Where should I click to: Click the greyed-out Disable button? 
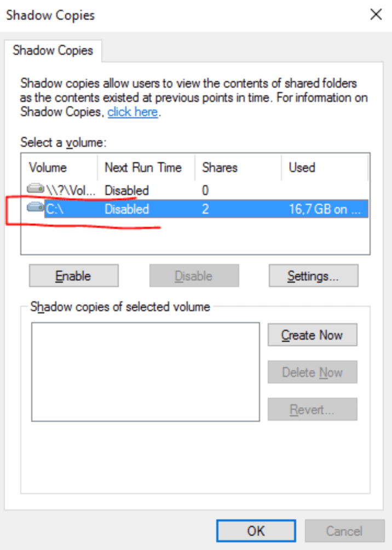(x=194, y=276)
